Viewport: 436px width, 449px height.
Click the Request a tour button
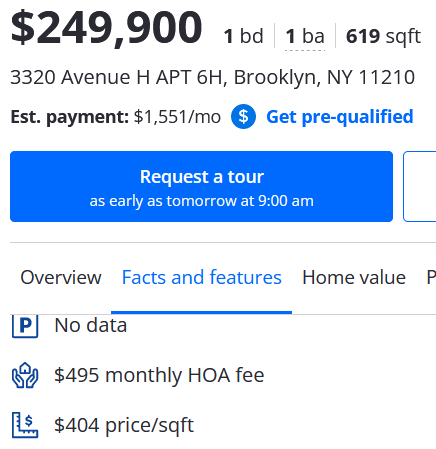[201, 186]
